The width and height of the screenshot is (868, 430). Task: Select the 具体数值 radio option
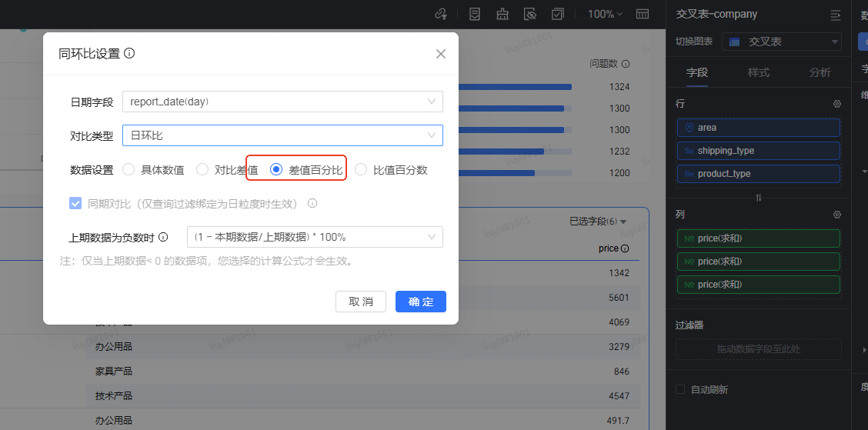click(x=129, y=169)
